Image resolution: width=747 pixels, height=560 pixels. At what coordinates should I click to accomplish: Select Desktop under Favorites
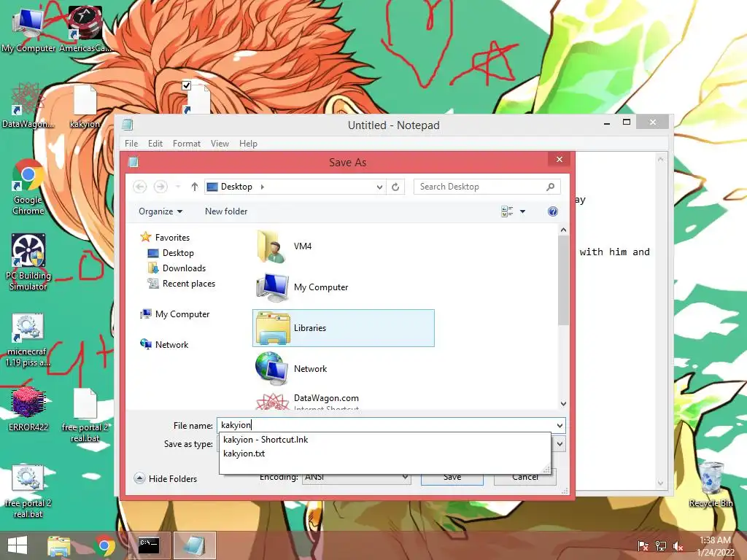(x=171, y=253)
